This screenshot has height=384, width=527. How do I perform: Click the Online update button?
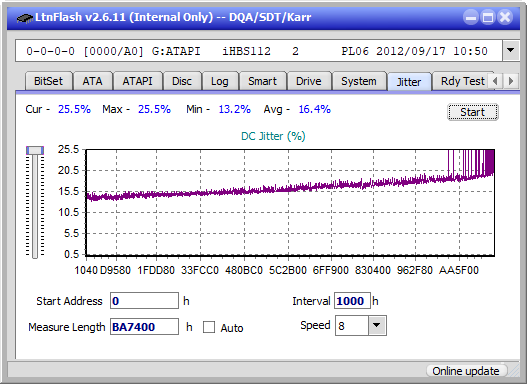point(466,371)
